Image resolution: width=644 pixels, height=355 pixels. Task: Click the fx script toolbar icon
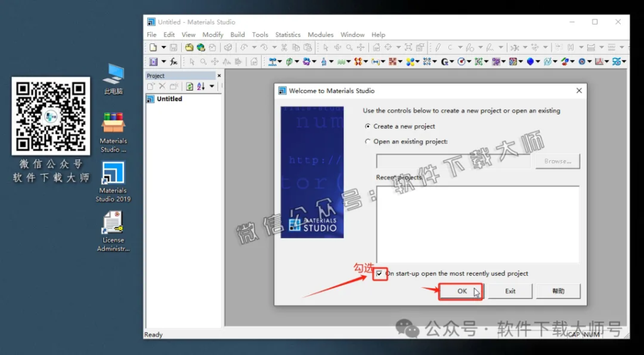[x=174, y=62]
